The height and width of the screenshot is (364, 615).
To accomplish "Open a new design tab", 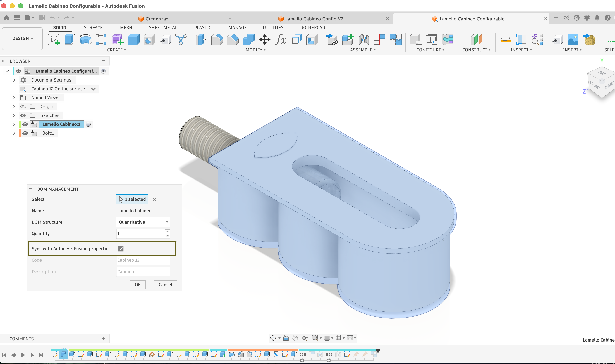I will [x=556, y=18].
